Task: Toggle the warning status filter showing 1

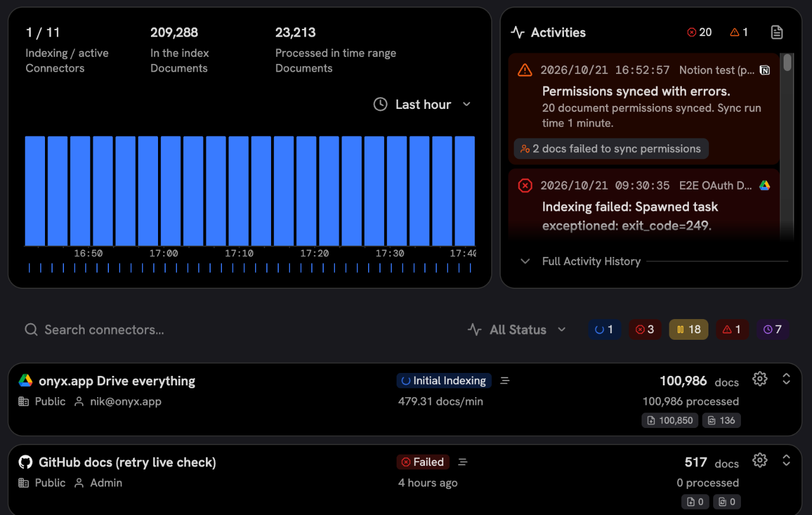Action: pyautogui.click(x=733, y=329)
